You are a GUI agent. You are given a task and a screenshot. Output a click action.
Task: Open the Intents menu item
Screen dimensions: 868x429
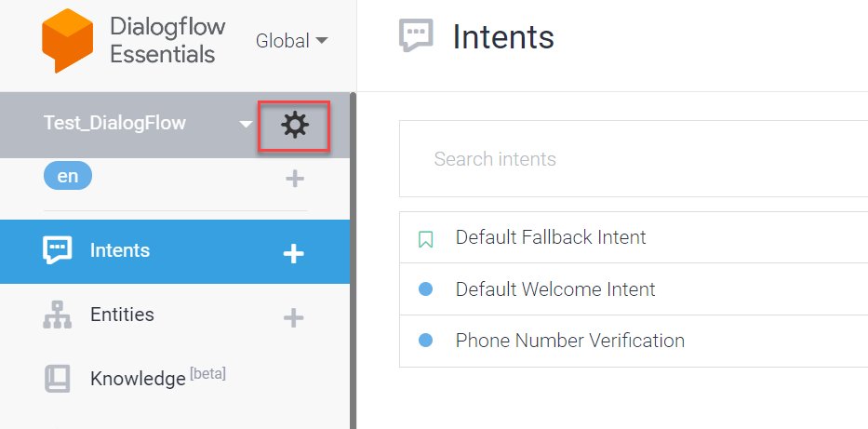pyautogui.click(x=120, y=250)
